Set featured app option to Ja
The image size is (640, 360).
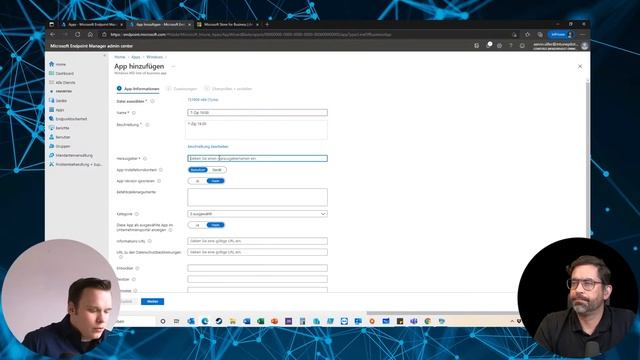click(198, 225)
